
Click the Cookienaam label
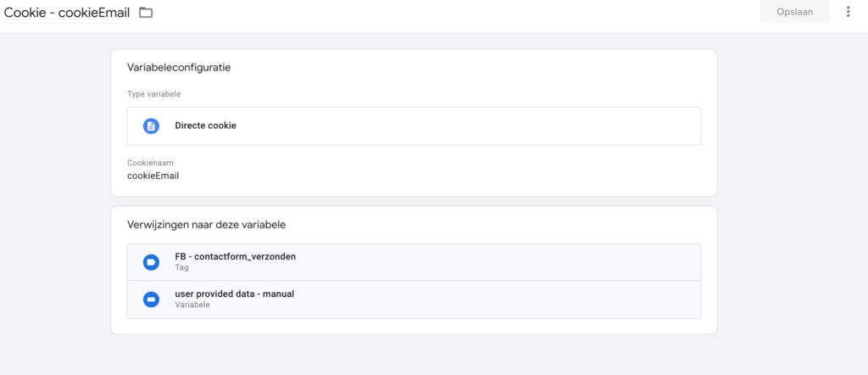tap(151, 163)
